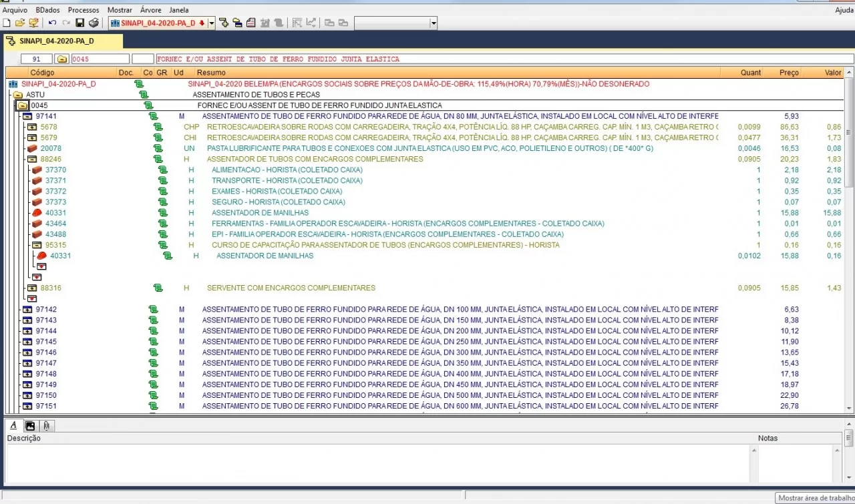This screenshot has height=504, width=855.
Task: Open the empty combo box dropdown arrow
Action: tap(434, 23)
